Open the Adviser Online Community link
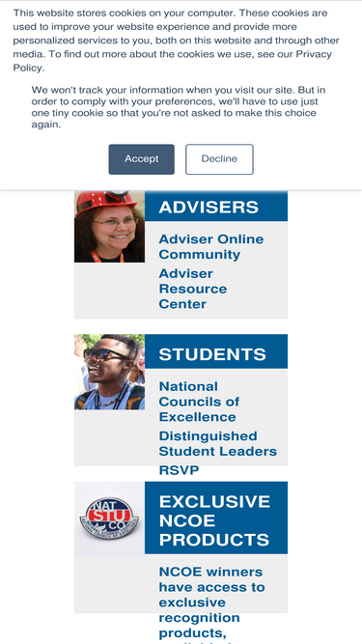The height and width of the screenshot is (644, 362). (x=211, y=247)
